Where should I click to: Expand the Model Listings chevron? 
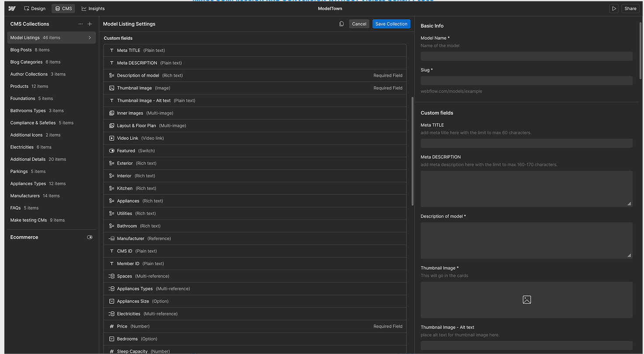(90, 38)
